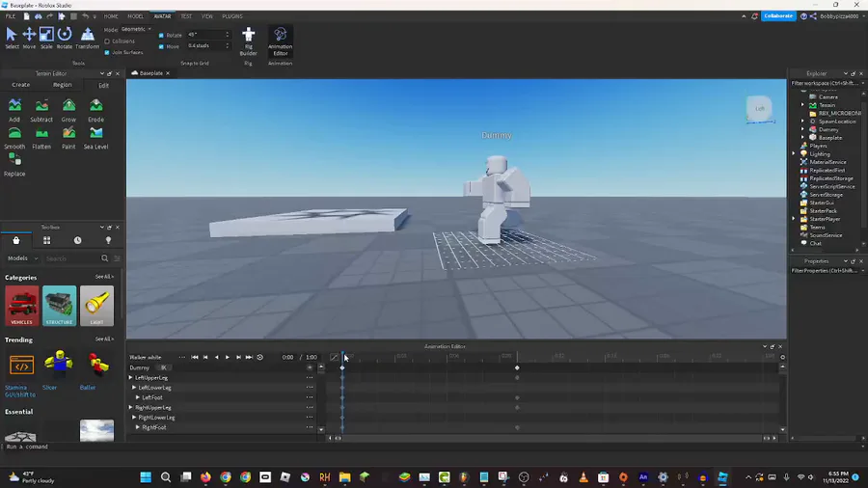Click See All next to Categories
Screen dimensions: 868x488
coord(104,277)
